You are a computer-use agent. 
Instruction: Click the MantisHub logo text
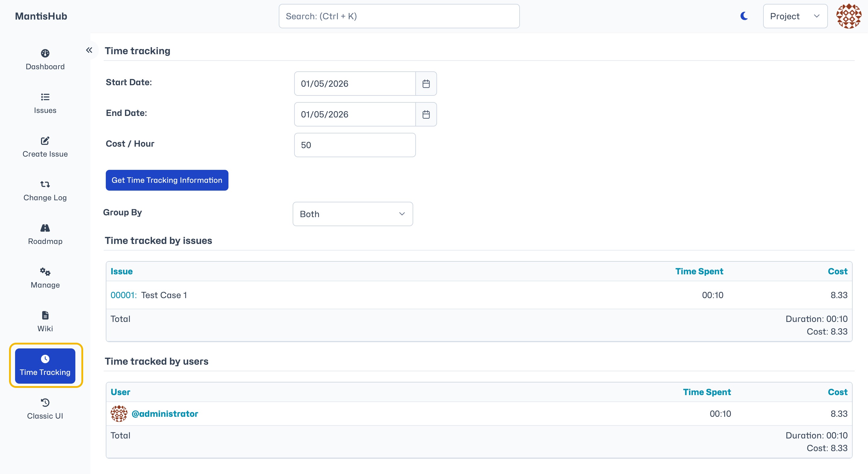point(41,16)
